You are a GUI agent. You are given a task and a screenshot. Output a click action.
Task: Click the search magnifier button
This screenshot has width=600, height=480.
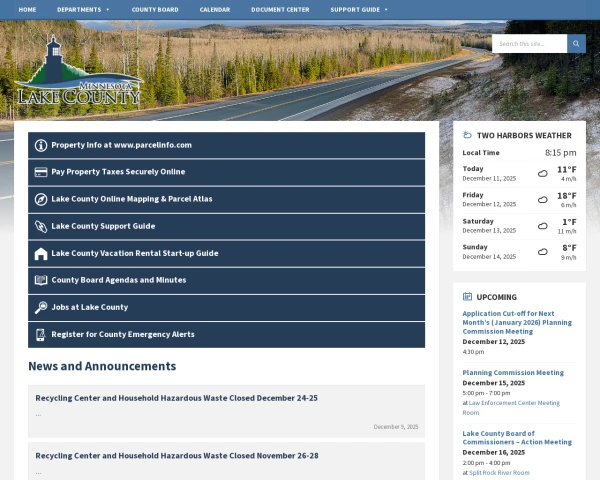576,44
